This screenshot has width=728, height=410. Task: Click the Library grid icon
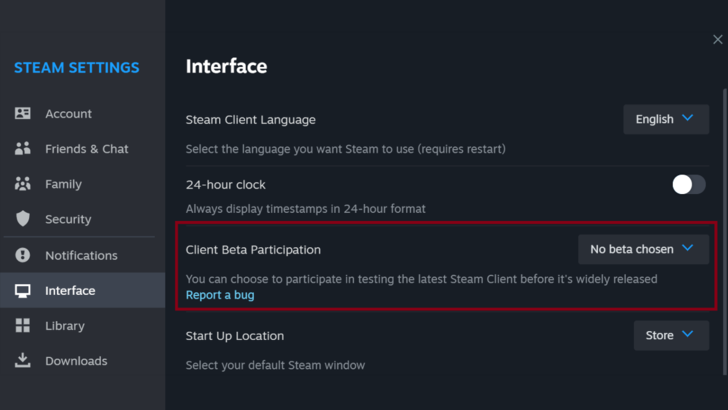[x=23, y=326]
